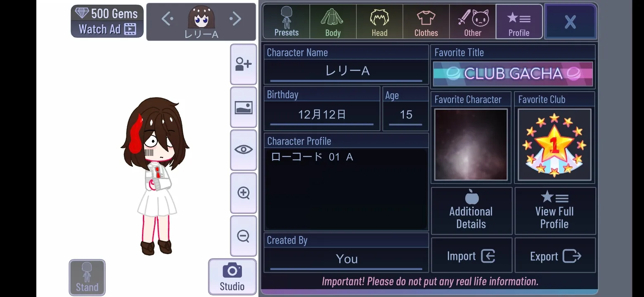Viewport: 644px width, 297px height.
Task: Select the Clothes tab
Action: tap(426, 21)
